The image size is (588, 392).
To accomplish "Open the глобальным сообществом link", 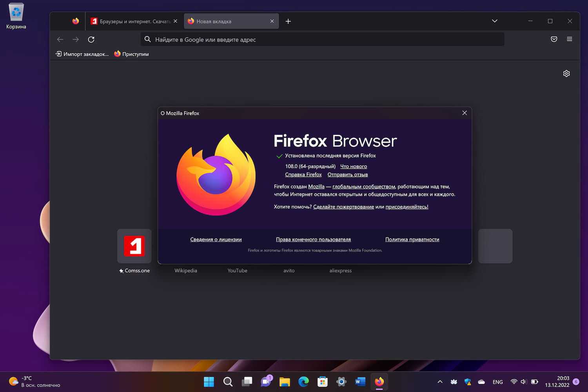I will (x=364, y=187).
